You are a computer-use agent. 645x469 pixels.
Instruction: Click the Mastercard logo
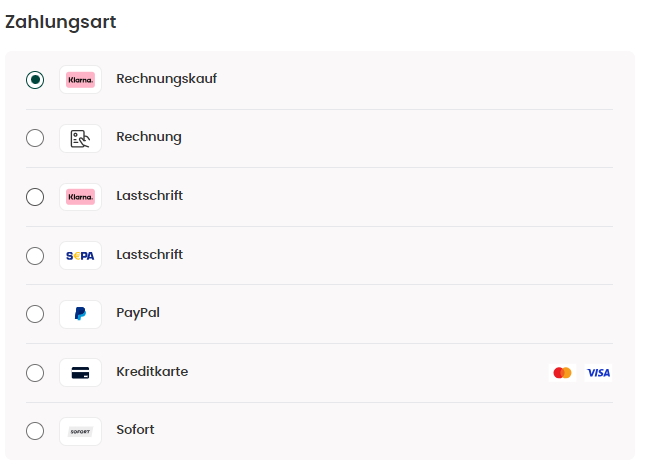(x=562, y=373)
